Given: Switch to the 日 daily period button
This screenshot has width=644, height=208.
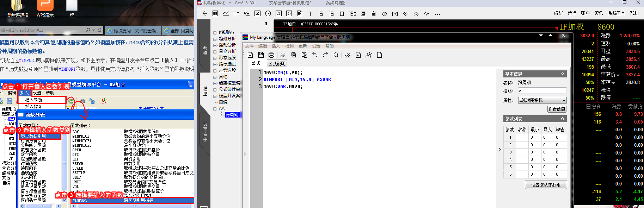Looking at the screenshot, I should [x=342, y=14].
